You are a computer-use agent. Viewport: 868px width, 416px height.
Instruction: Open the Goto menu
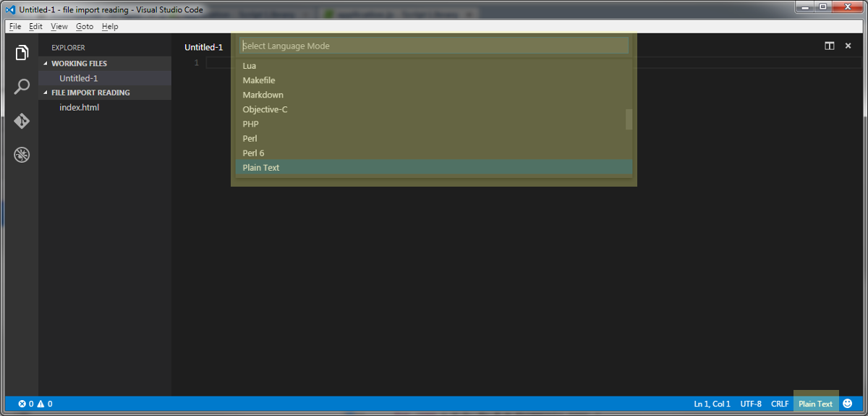click(x=85, y=26)
